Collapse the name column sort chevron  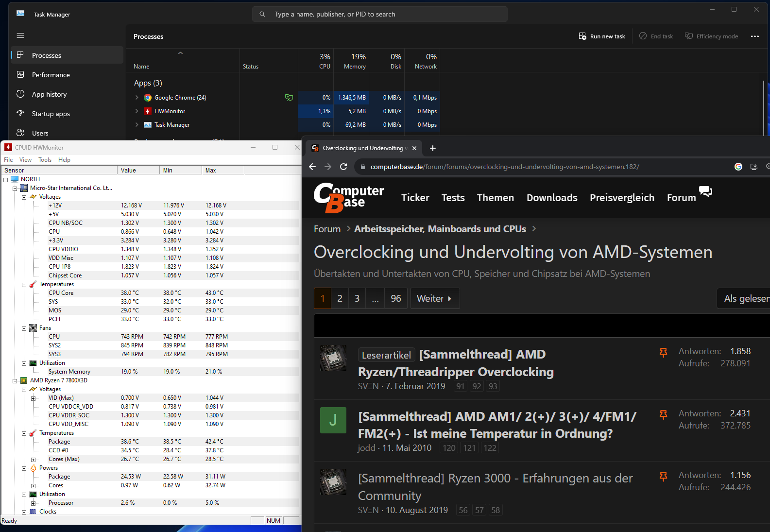[x=180, y=53]
